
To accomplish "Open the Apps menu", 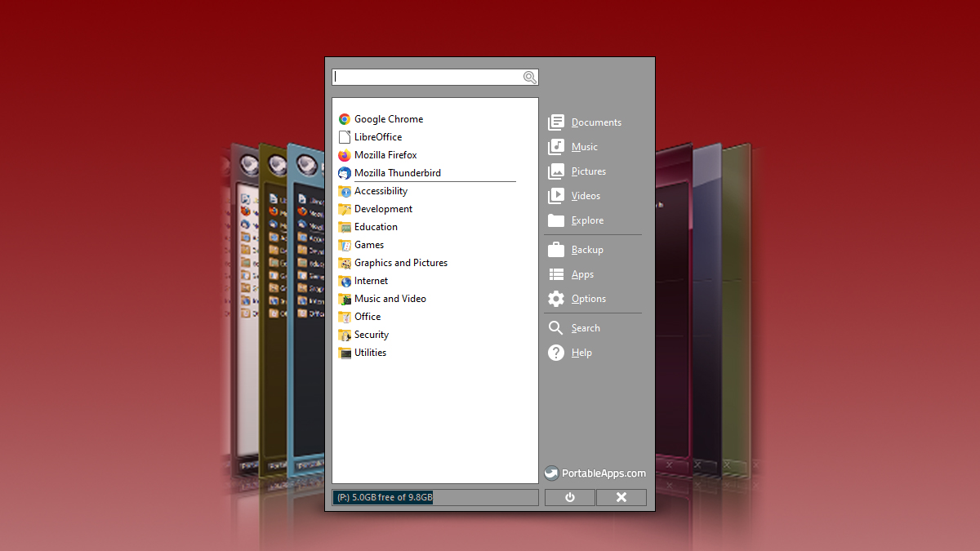I will (582, 274).
